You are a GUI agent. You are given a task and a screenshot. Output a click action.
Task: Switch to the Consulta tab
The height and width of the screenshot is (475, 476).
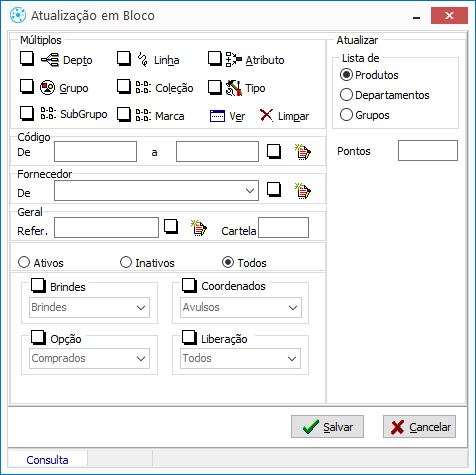coord(47,460)
